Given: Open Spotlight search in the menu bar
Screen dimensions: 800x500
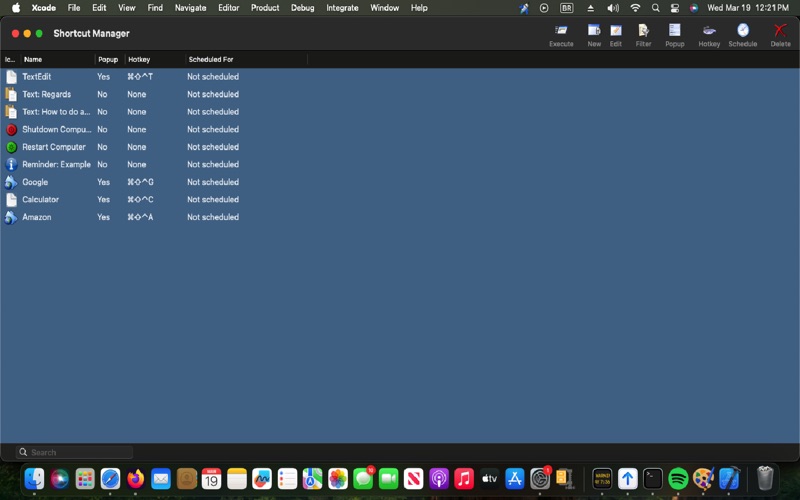Looking at the screenshot, I should [x=656, y=8].
